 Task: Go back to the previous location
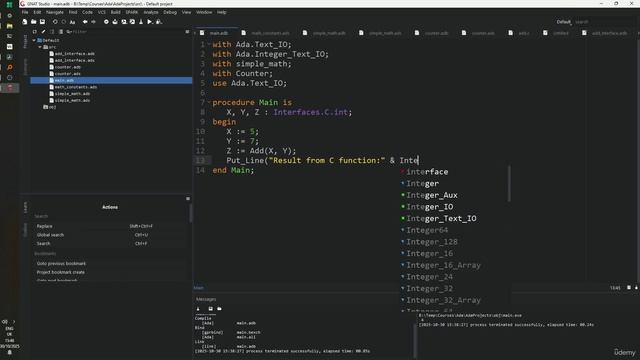[x=85, y=22]
